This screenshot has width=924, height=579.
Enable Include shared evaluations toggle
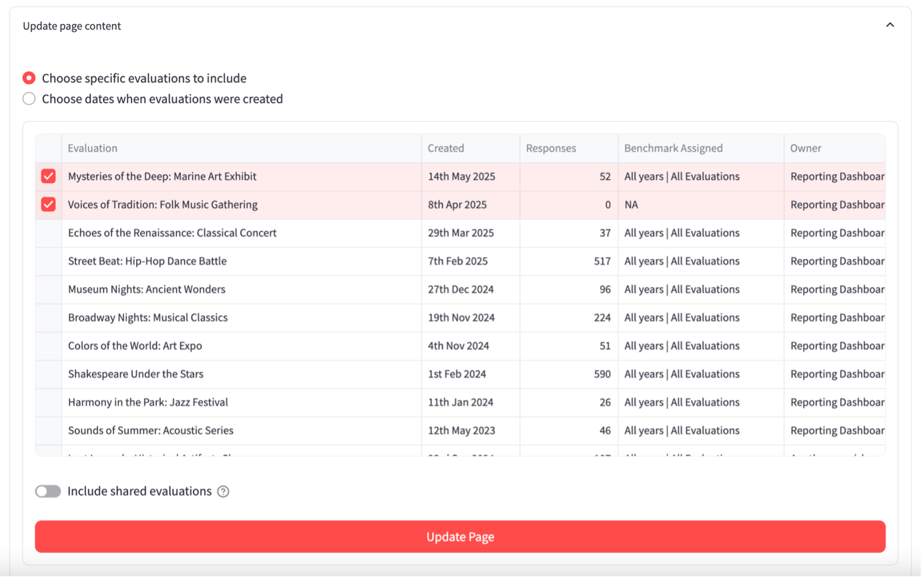tap(48, 492)
